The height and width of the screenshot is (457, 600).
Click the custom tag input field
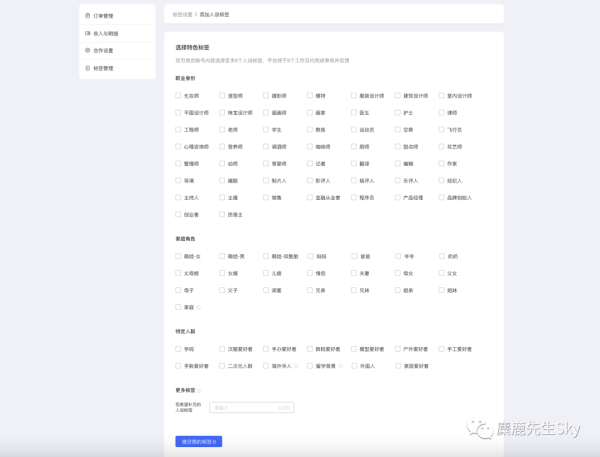point(250,407)
